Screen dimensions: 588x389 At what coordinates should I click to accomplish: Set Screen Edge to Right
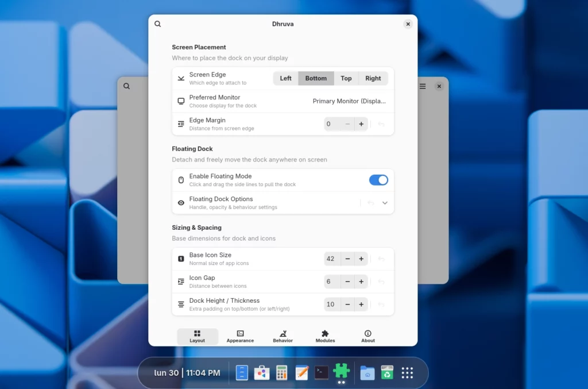point(373,78)
